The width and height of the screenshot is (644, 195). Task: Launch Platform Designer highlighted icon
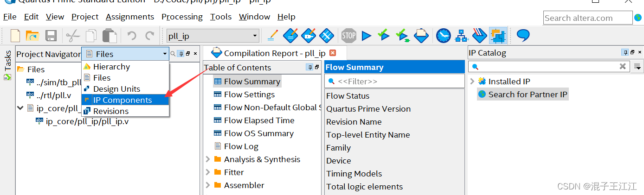(x=498, y=35)
